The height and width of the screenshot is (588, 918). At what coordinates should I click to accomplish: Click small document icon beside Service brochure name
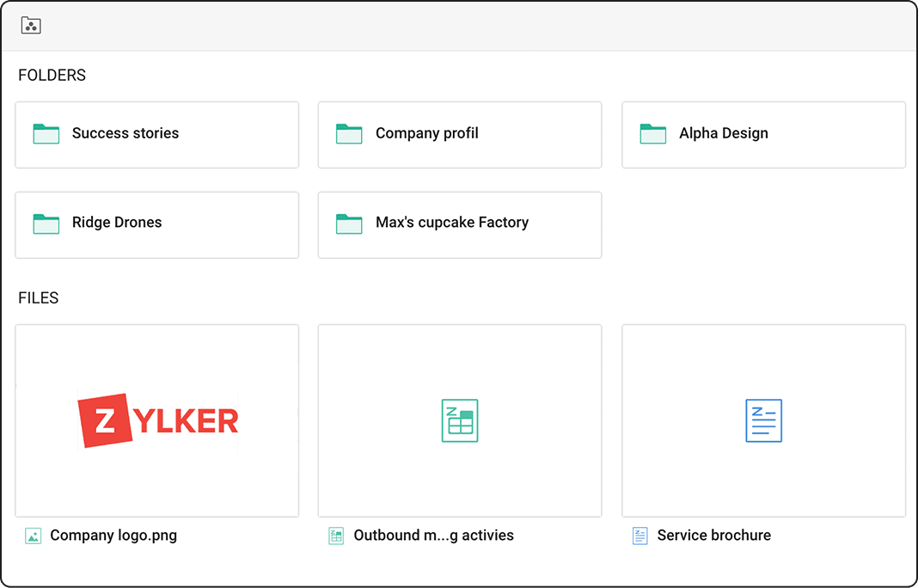[x=640, y=536]
